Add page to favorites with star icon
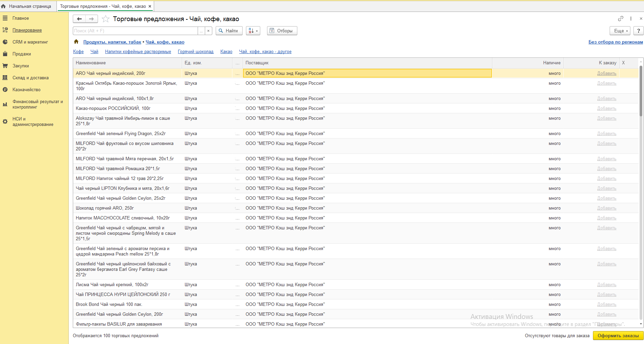This screenshot has height=344, width=644. click(105, 19)
